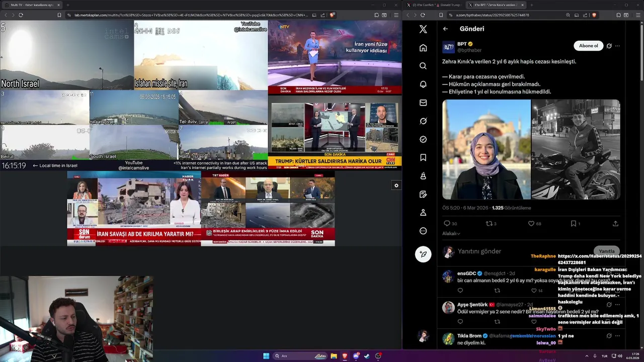Reload the X browser page

pos(424,15)
